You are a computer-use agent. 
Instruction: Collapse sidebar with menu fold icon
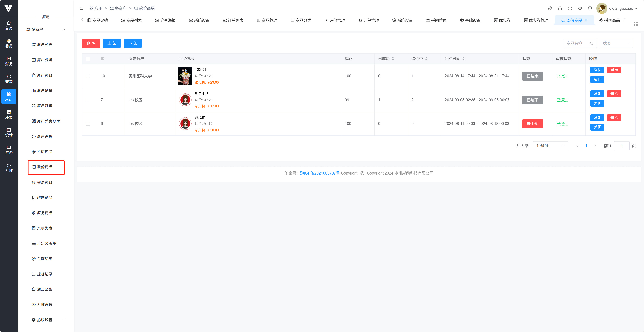(x=81, y=8)
